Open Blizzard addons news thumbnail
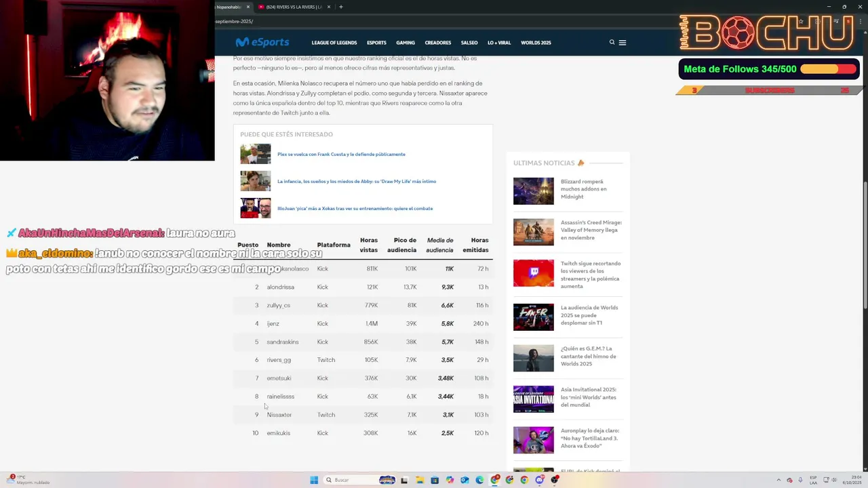 click(x=533, y=191)
